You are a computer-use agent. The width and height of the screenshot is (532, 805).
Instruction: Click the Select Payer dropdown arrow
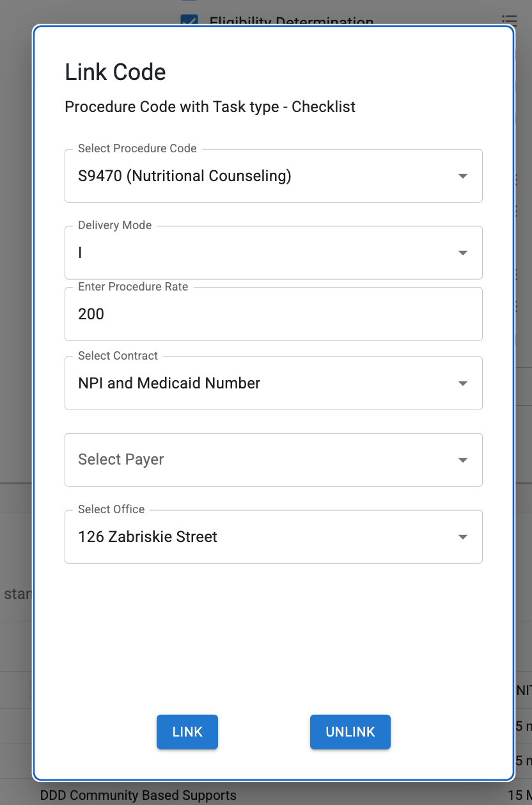(x=463, y=460)
